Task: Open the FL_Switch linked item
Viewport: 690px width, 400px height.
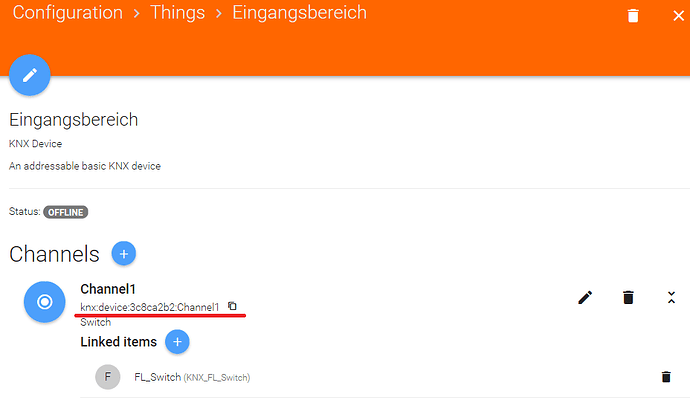Action: [158, 377]
